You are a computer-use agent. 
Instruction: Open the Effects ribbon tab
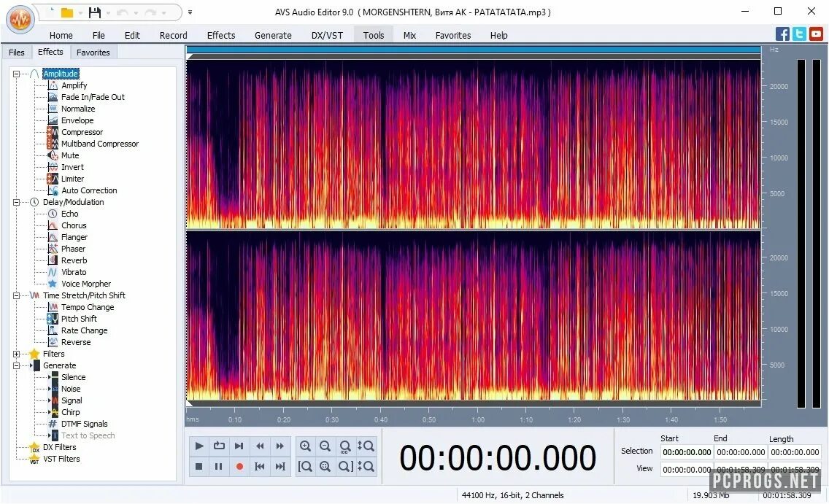[221, 36]
